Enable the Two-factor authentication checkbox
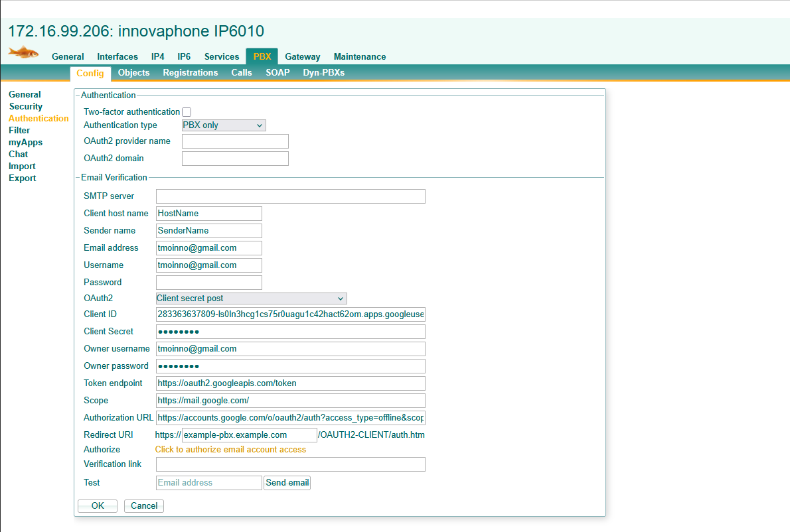Viewport: 790px width, 532px height. 187,112
